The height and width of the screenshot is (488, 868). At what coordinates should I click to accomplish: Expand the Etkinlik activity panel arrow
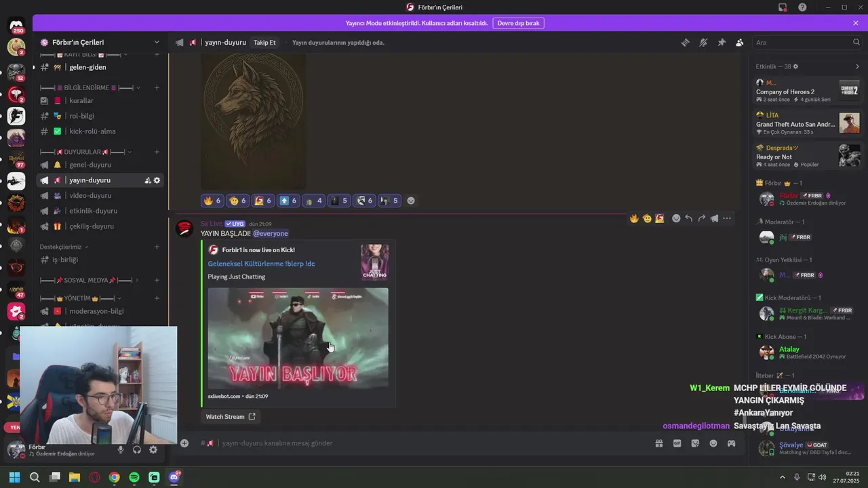pyautogui.click(x=857, y=66)
